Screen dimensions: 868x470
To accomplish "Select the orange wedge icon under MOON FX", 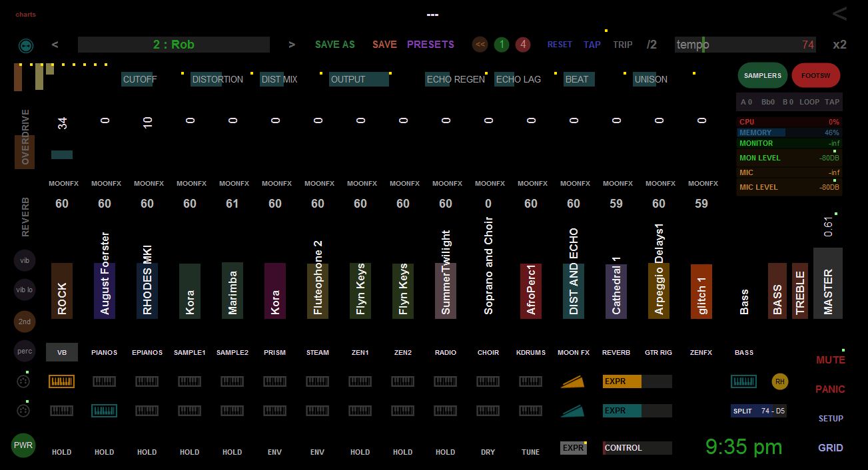I will (573, 381).
